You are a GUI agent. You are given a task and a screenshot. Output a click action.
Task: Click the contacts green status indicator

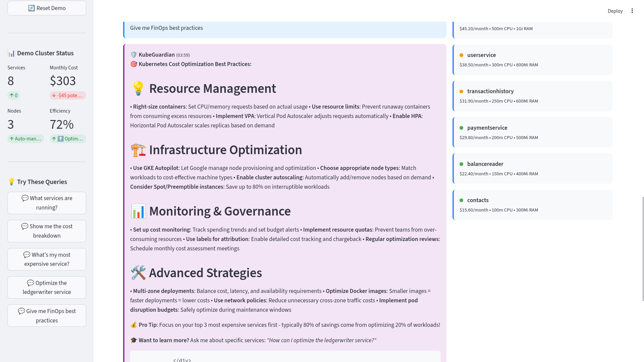(x=461, y=200)
